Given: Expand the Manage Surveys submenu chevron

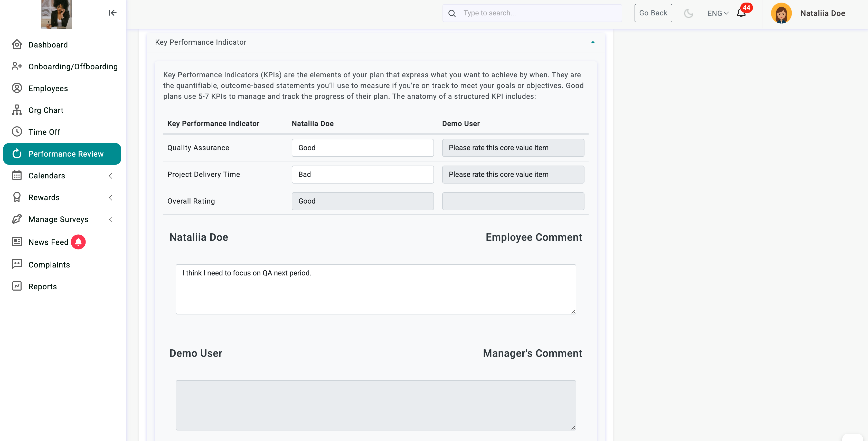Looking at the screenshot, I should [110, 219].
